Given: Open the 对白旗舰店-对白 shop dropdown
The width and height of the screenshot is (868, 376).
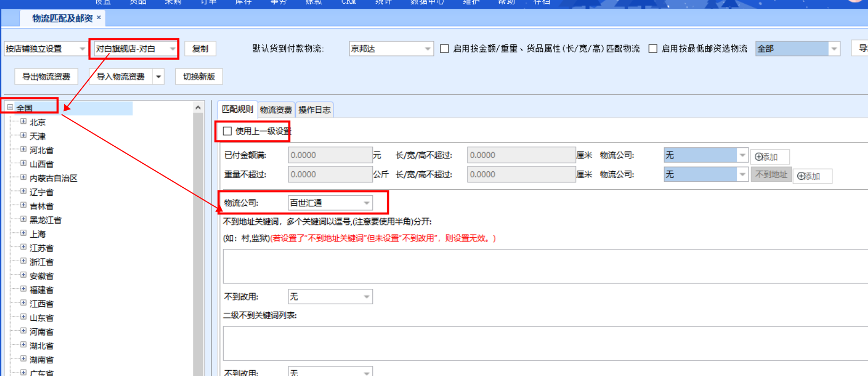Looking at the screenshot, I should (x=172, y=49).
